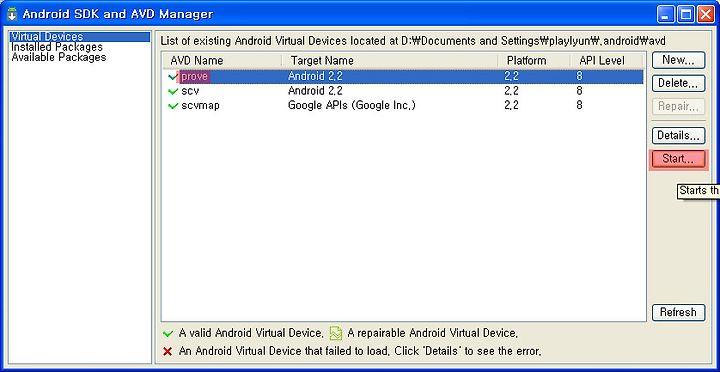Click the green checkmark icon beside scv
Image resolution: width=720 pixels, height=372 pixels.
tap(173, 91)
